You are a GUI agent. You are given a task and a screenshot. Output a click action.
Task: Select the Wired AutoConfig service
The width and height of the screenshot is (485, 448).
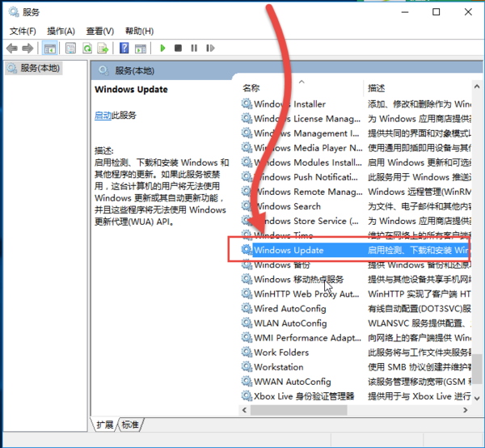[x=356, y=308]
